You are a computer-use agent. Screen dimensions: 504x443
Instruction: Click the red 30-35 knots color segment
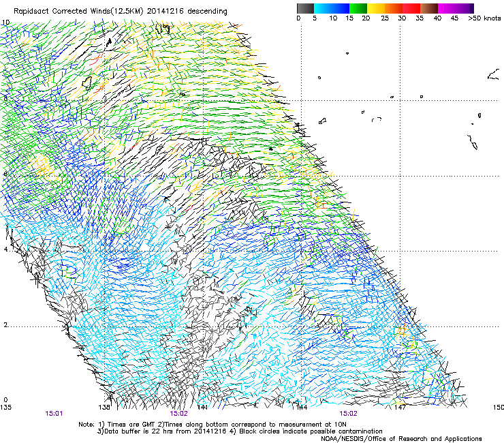411,8
